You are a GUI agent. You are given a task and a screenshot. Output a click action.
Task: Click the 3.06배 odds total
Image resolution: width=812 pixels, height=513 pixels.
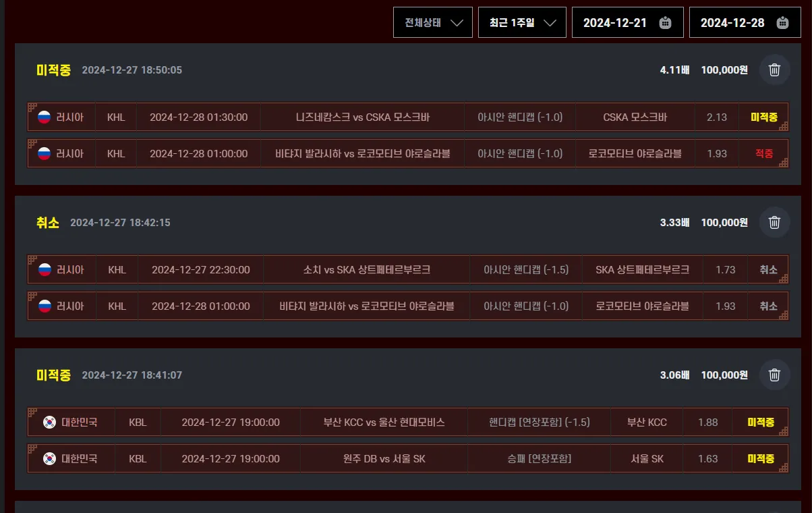click(x=674, y=375)
